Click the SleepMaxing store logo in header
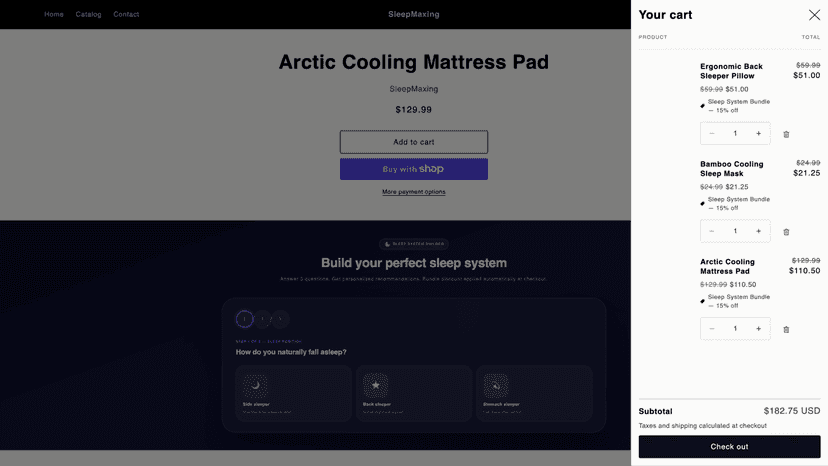 pyautogui.click(x=413, y=14)
